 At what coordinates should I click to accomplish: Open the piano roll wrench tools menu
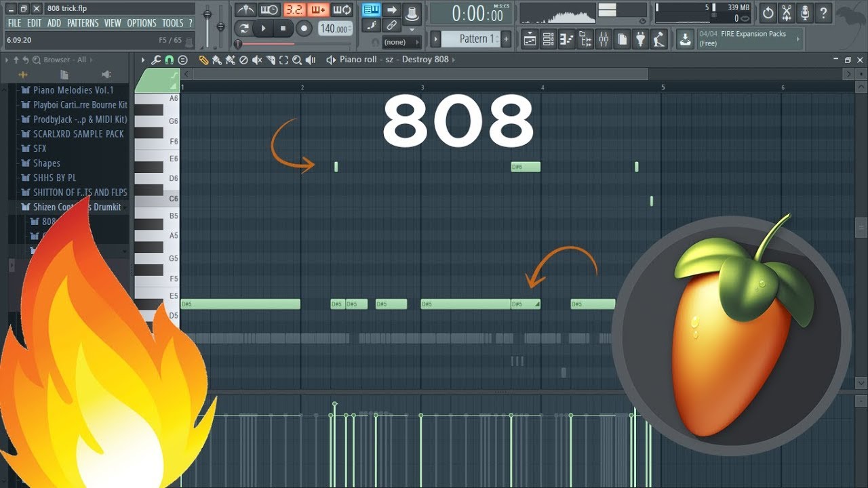tap(156, 60)
